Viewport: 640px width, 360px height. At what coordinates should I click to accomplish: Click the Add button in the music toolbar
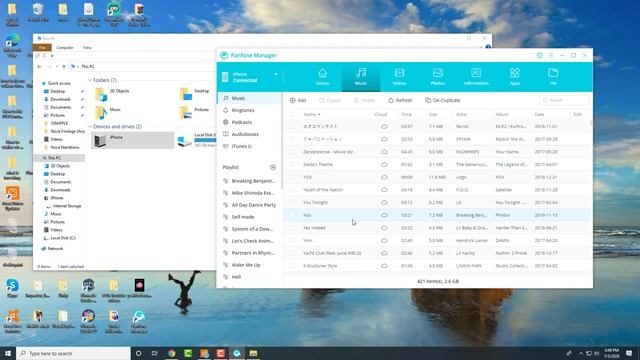click(298, 100)
